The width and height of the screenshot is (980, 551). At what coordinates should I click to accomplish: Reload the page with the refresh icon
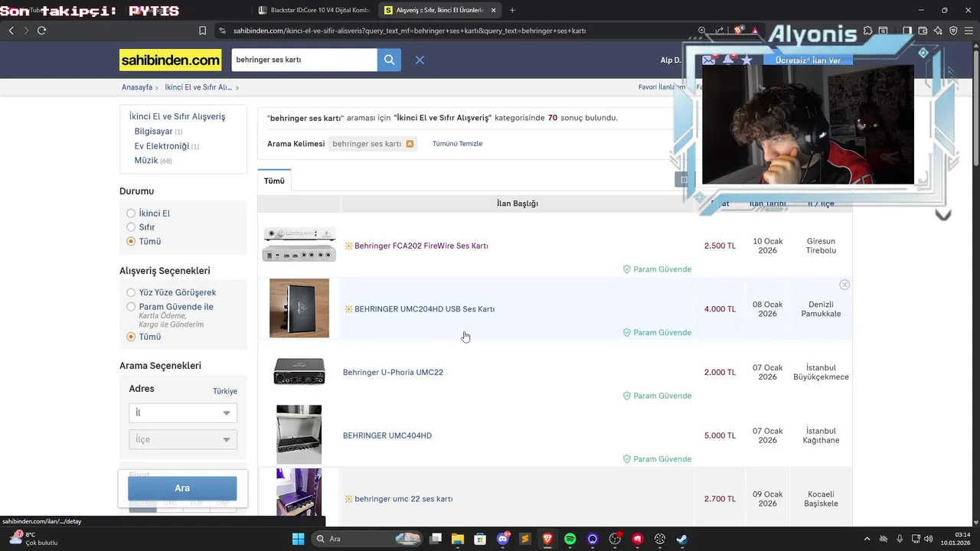click(41, 31)
